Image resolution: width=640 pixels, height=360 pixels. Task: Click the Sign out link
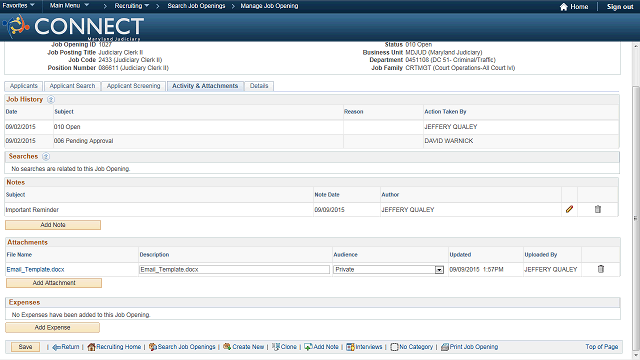pos(620,7)
